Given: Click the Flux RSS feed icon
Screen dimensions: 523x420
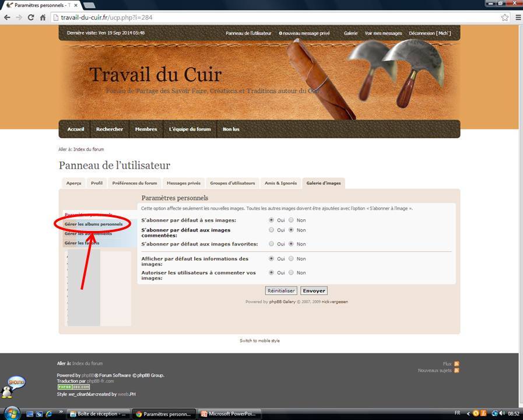Looking at the screenshot, I should [457, 363].
